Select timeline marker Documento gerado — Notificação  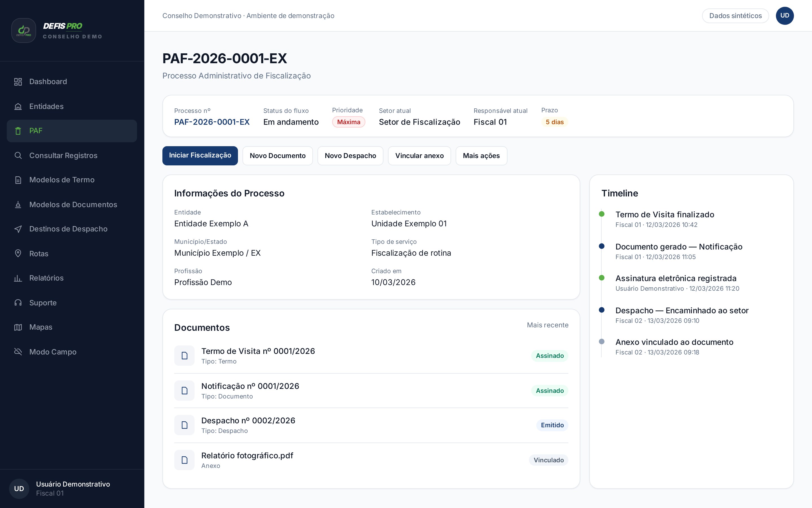point(602,246)
